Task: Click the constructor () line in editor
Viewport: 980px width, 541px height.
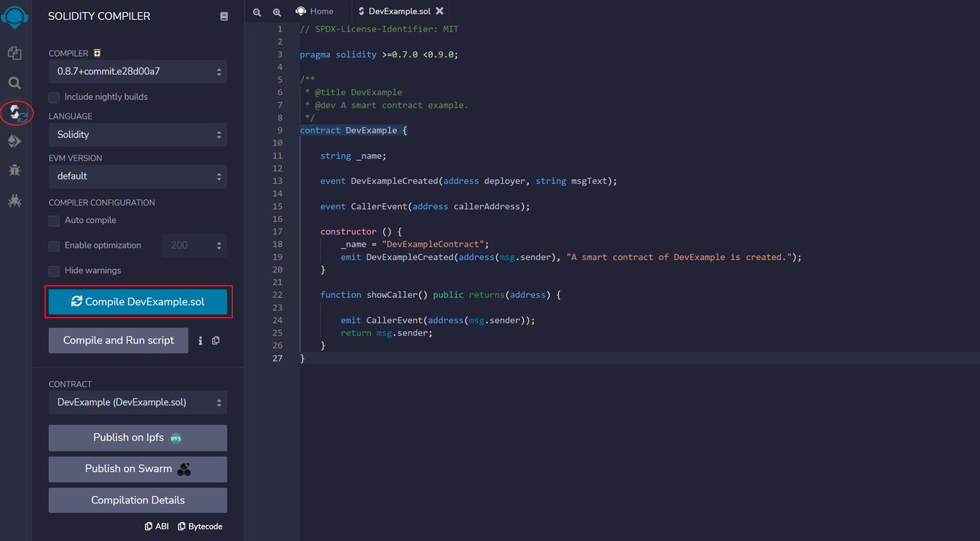Action: tap(361, 231)
